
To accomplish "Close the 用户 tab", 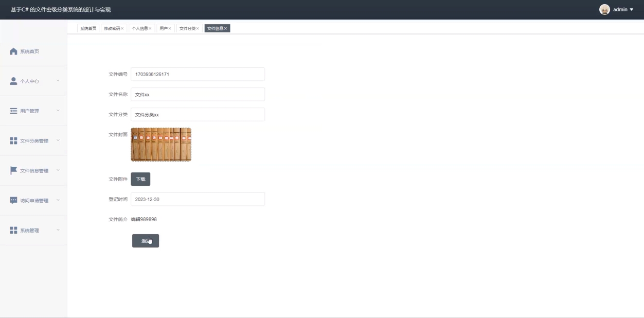I will click(170, 28).
